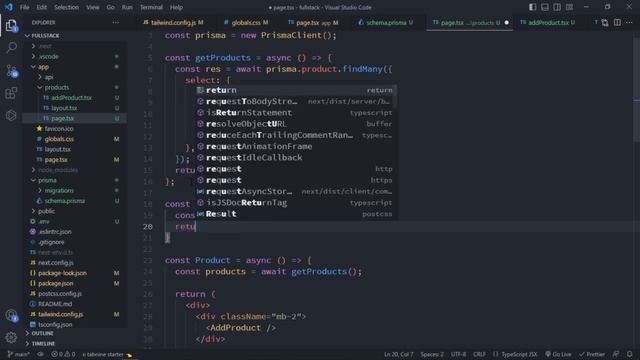This screenshot has width=640, height=360.
Task: Switch to addProduct.tsx tab
Action: click(548, 22)
